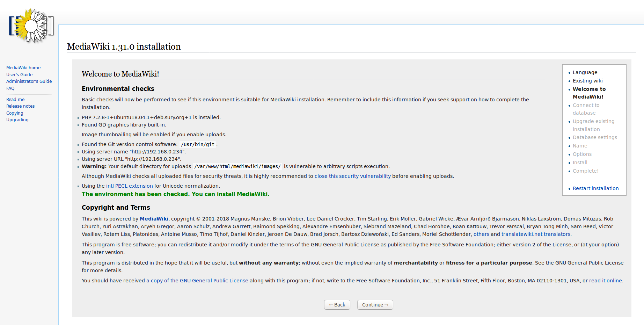The width and height of the screenshot is (644, 325).
Task: Select the Complete! step in installer list
Action: [x=585, y=171]
